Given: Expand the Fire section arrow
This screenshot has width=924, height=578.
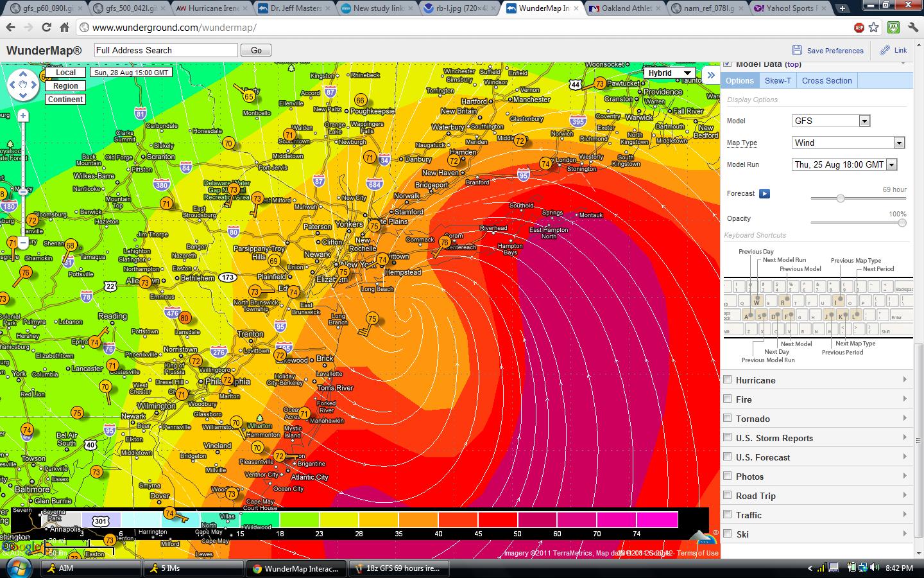Looking at the screenshot, I should pyautogui.click(x=905, y=399).
